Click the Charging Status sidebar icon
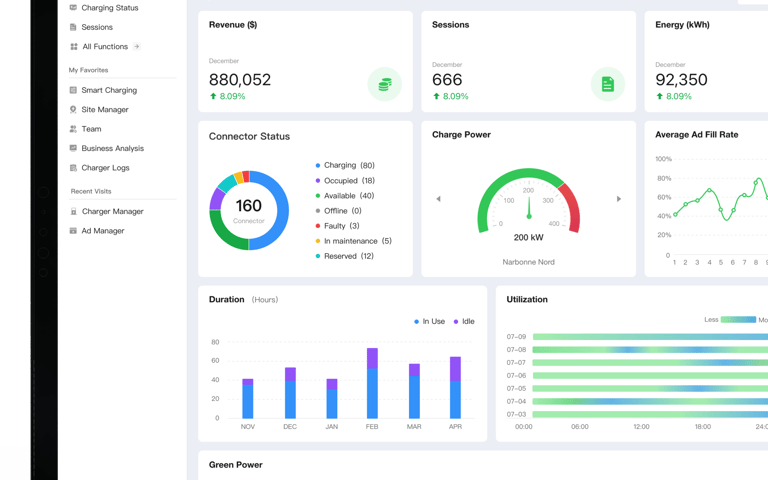Image resolution: width=768 pixels, height=480 pixels. (73, 7)
